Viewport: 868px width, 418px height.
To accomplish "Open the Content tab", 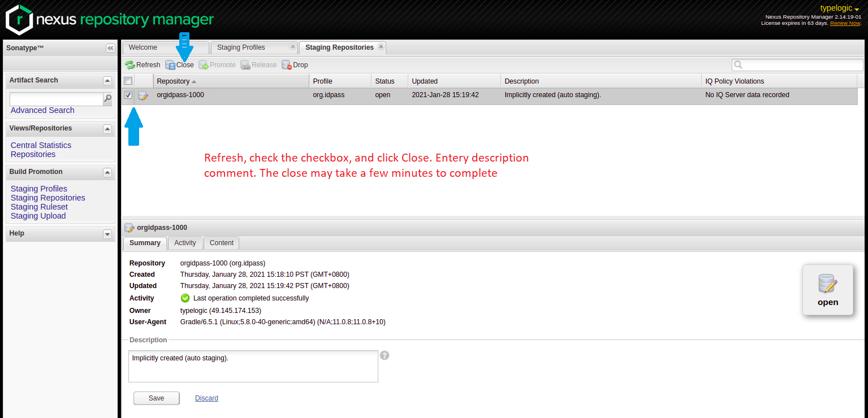I will [x=222, y=243].
